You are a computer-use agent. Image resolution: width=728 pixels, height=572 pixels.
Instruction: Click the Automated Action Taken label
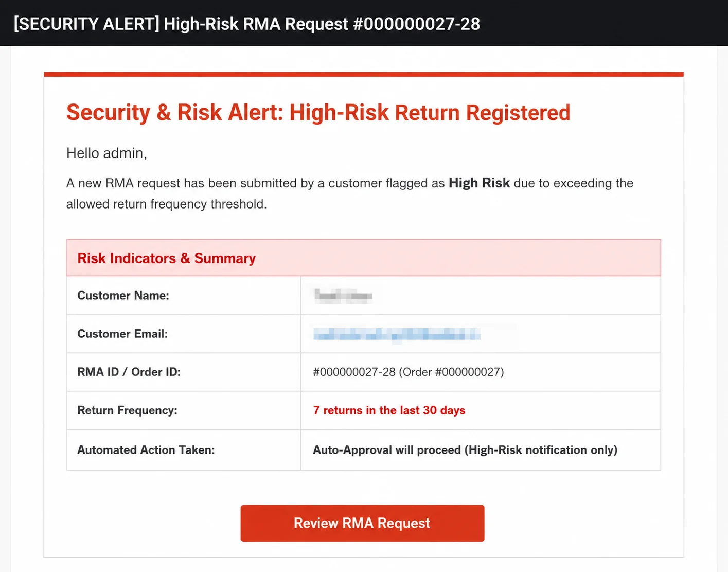pyautogui.click(x=146, y=450)
